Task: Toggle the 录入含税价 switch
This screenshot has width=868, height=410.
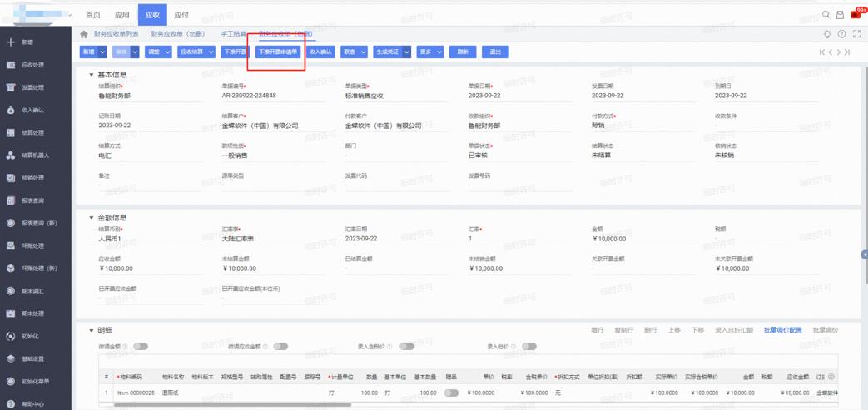Action: (408, 346)
